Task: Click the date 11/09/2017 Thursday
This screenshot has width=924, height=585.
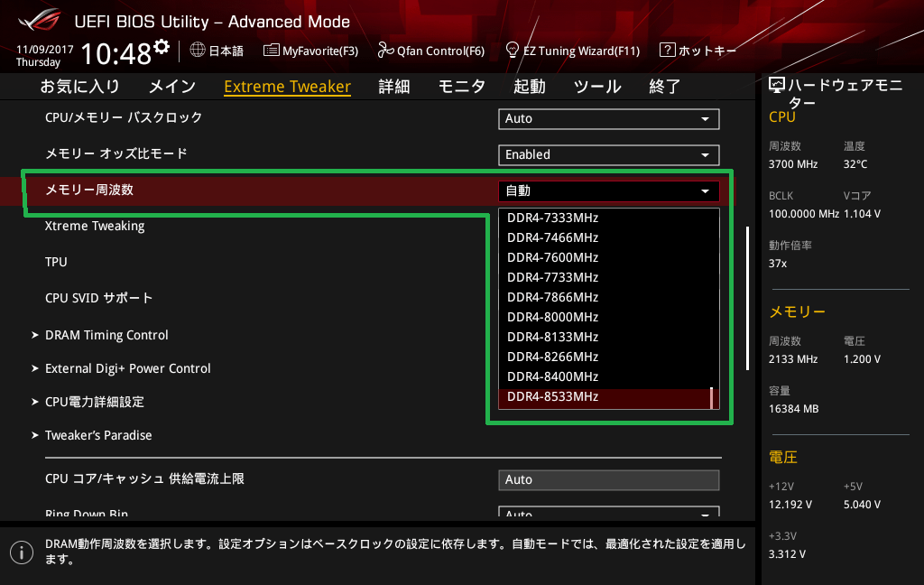Action: click(x=45, y=56)
